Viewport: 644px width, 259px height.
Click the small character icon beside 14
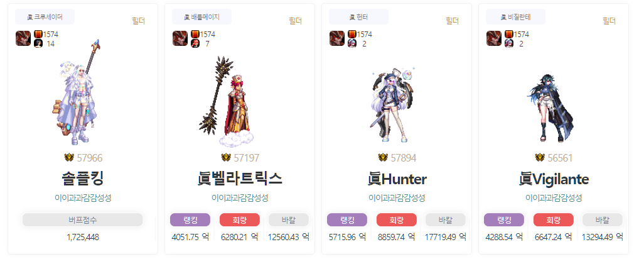[x=38, y=43]
